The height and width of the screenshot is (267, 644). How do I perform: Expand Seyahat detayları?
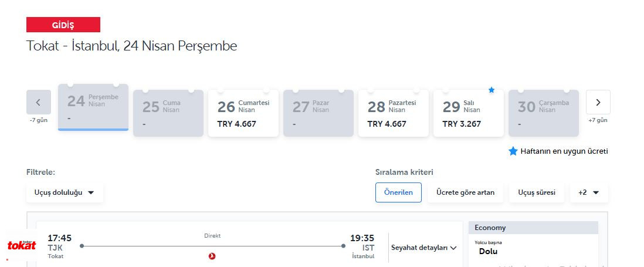[424, 248]
